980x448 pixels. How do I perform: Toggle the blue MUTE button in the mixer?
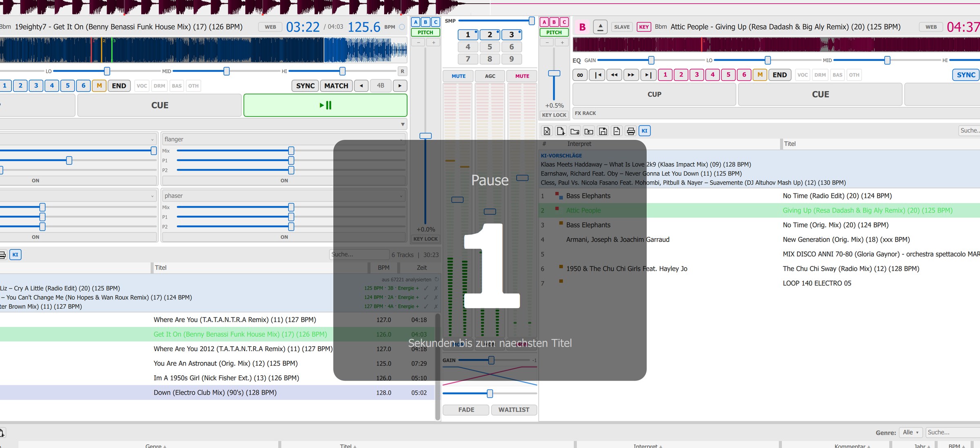click(x=458, y=76)
